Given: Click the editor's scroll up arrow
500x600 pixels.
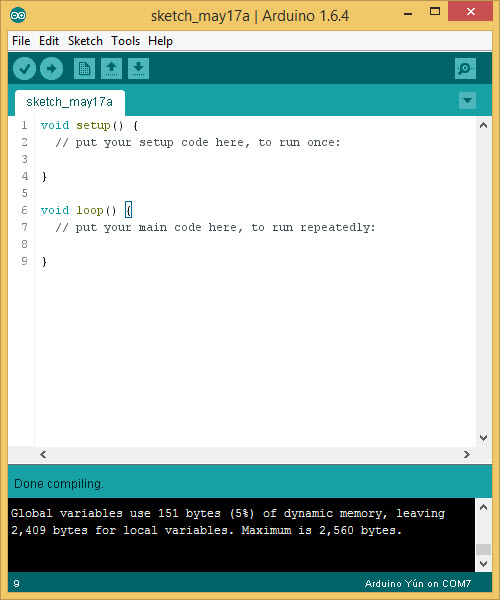Looking at the screenshot, I should tap(484, 125).
